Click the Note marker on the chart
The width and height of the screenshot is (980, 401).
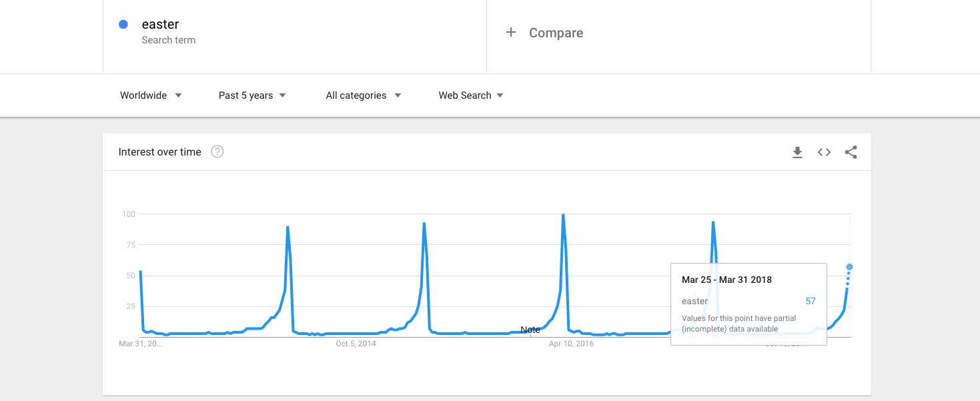[x=530, y=330]
